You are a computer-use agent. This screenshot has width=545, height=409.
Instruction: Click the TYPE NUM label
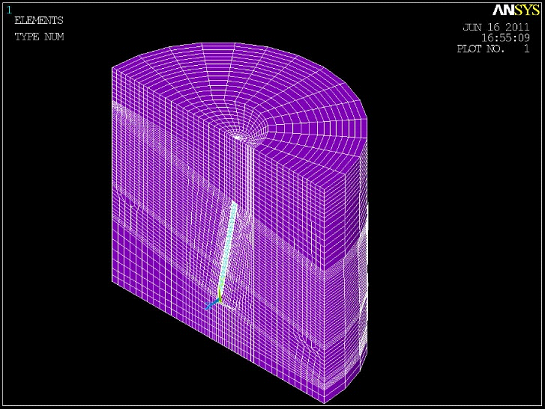pyautogui.click(x=39, y=36)
